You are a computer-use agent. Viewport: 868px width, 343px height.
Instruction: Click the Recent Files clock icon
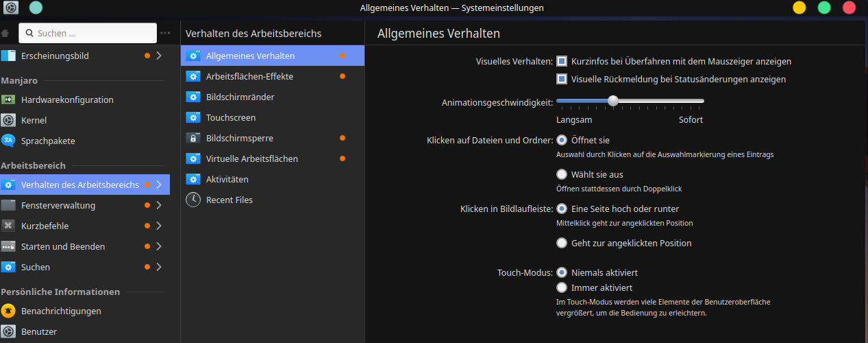coord(193,200)
